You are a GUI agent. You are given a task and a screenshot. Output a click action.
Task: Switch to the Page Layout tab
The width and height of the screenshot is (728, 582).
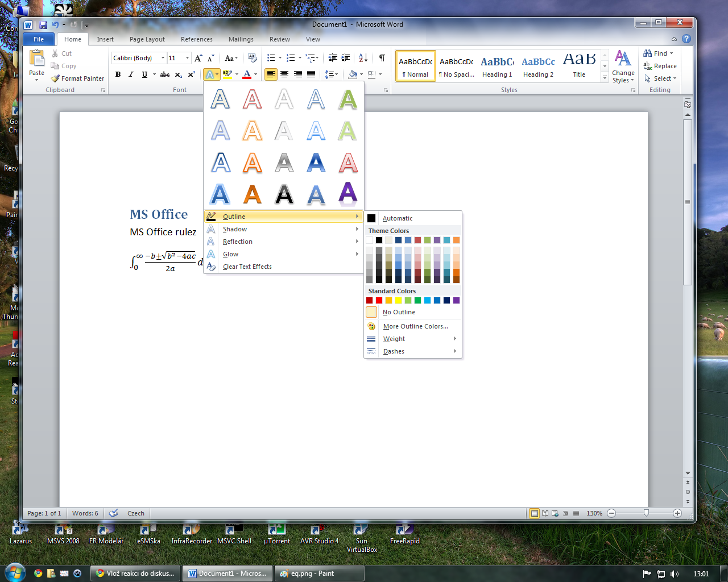point(147,39)
